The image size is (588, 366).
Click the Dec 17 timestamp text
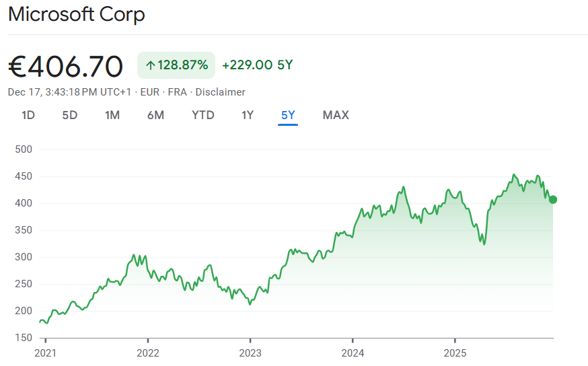pyautogui.click(x=70, y=92)
